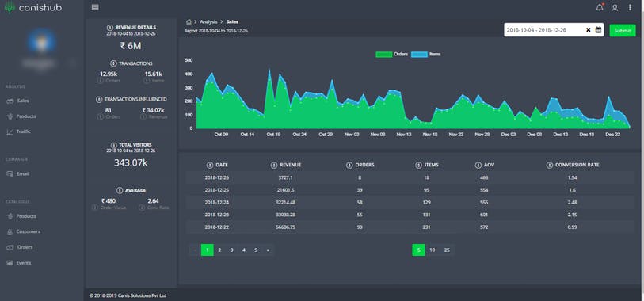Click info icon on Conversion Rate header

[x=549, y=165]
